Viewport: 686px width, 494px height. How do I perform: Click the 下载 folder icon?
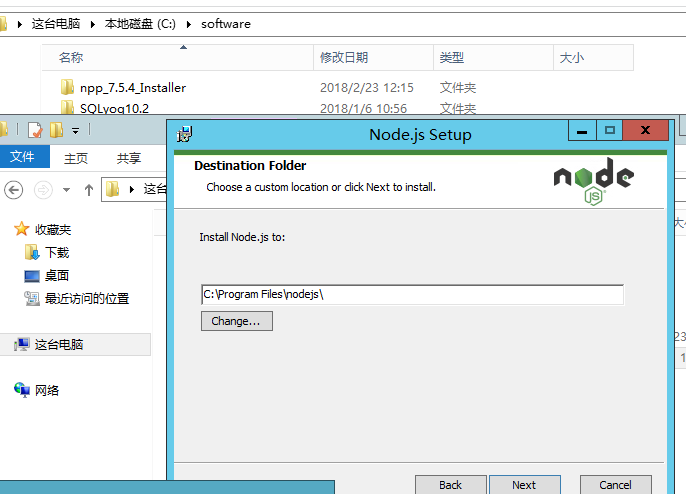32,252
